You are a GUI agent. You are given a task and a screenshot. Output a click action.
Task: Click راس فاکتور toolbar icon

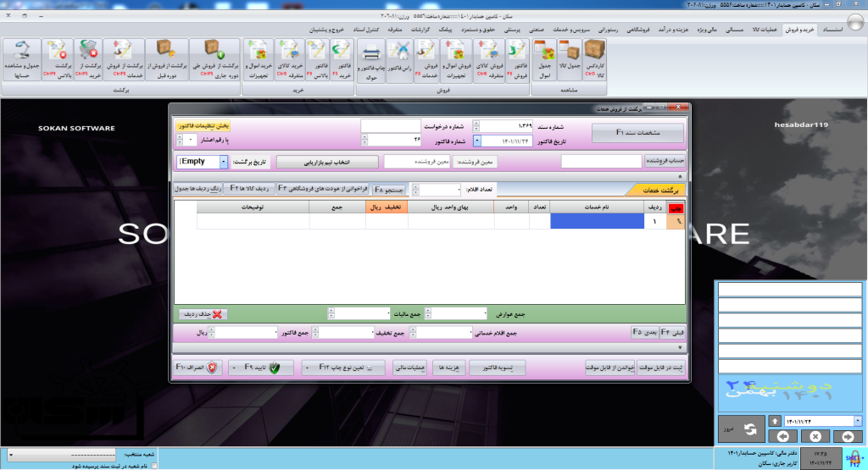click(398, 60)
